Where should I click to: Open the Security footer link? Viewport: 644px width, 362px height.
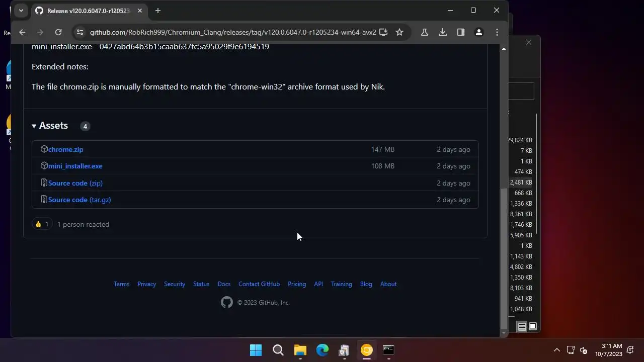175,284
